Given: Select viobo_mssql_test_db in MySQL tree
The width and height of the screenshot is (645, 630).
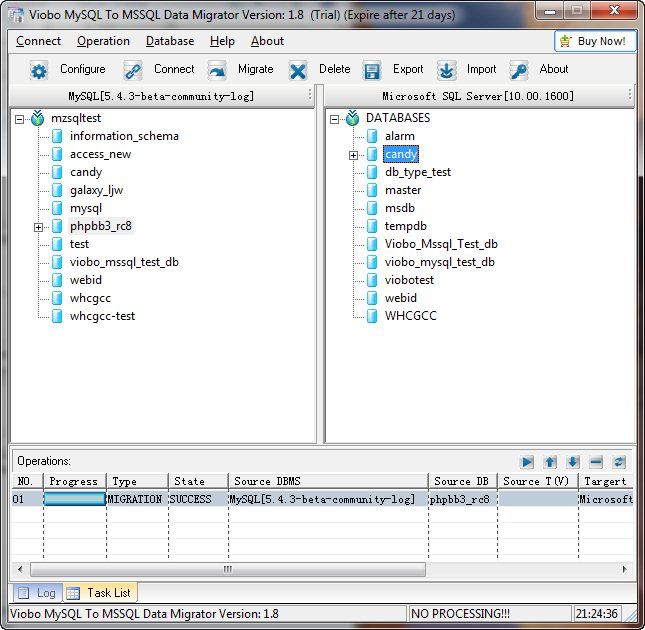Looking at the screenshot, I should [x=124, y=262].
